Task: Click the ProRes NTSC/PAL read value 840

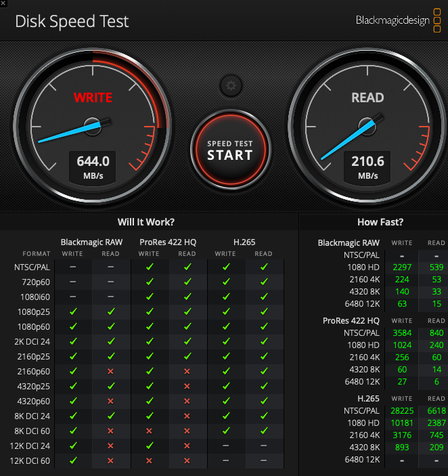Action: 436,332
